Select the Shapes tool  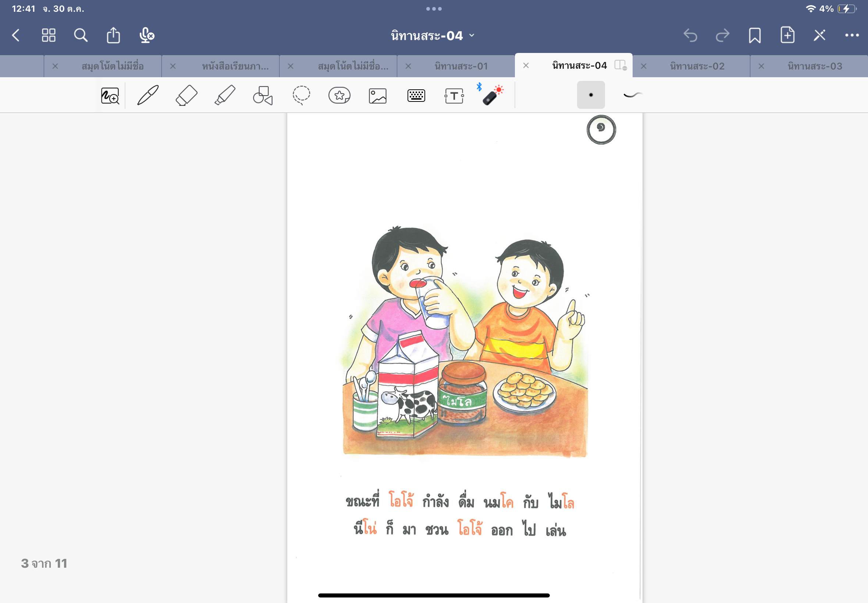(263, 95)
